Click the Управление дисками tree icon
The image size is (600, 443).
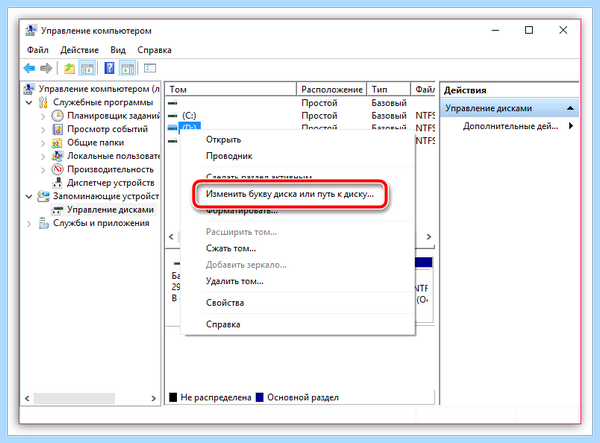(x=57, y=210)
